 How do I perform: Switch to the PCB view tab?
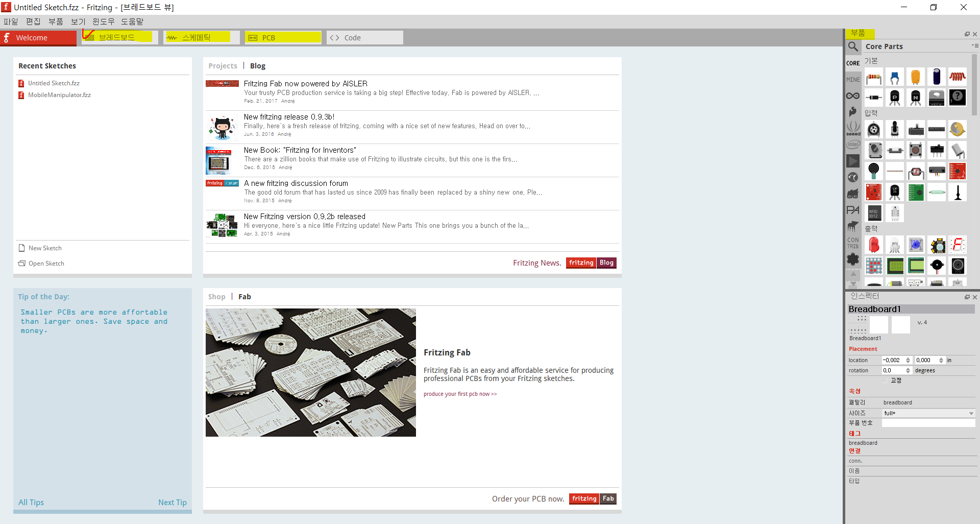(283, 38)
